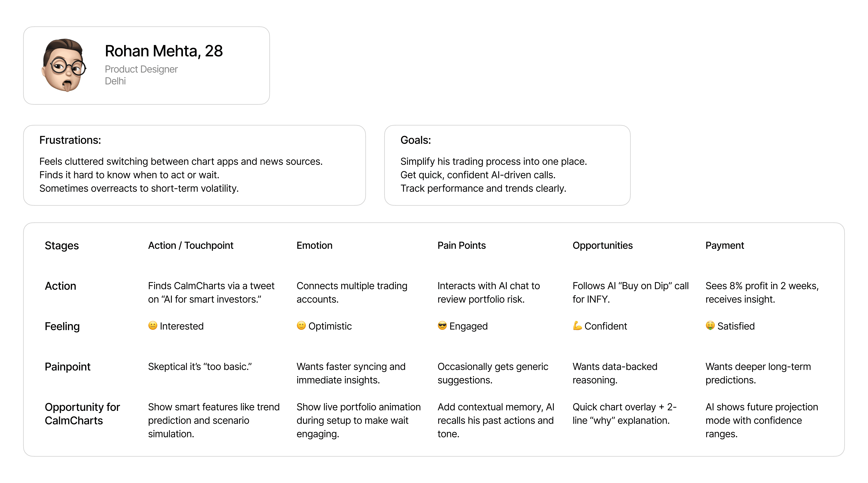Click the 'Frustrations:' heading
868x483 pixels.
[x=70, y=140]
